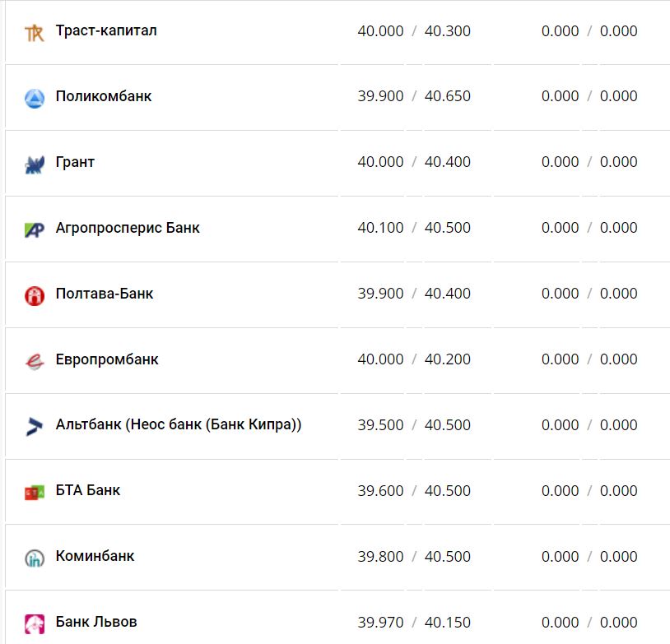Viewport: 670px width, 644px height.
Task: Select the Грант bank name
Action: [x=75, y=162]
